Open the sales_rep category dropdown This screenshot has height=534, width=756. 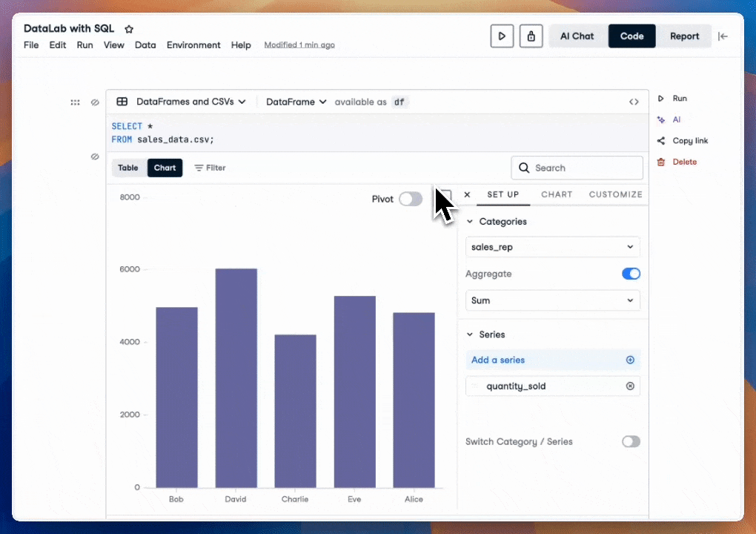[552, 247]
